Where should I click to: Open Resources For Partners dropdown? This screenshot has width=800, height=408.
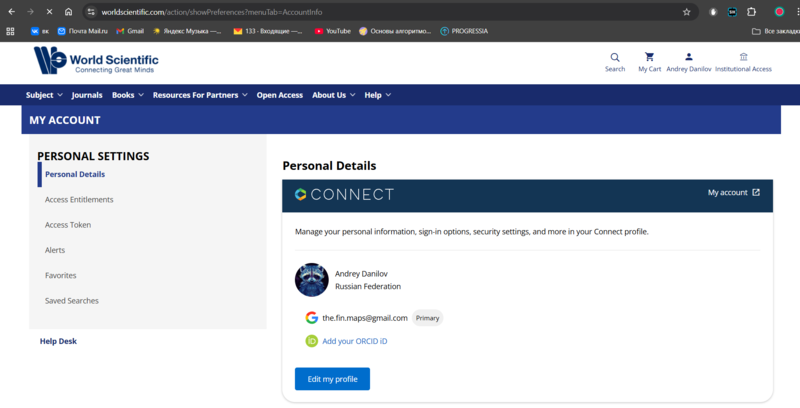pos(200,95)
